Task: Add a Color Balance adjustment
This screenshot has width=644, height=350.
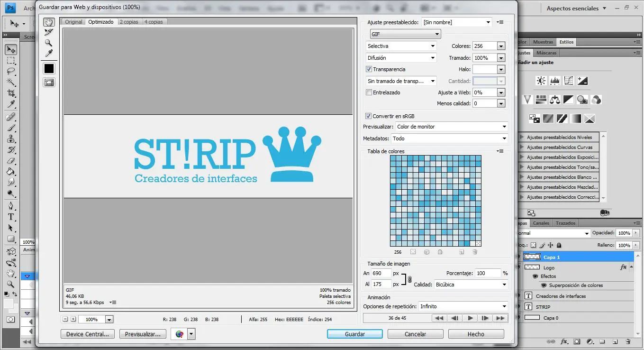Action: (555, 100)
